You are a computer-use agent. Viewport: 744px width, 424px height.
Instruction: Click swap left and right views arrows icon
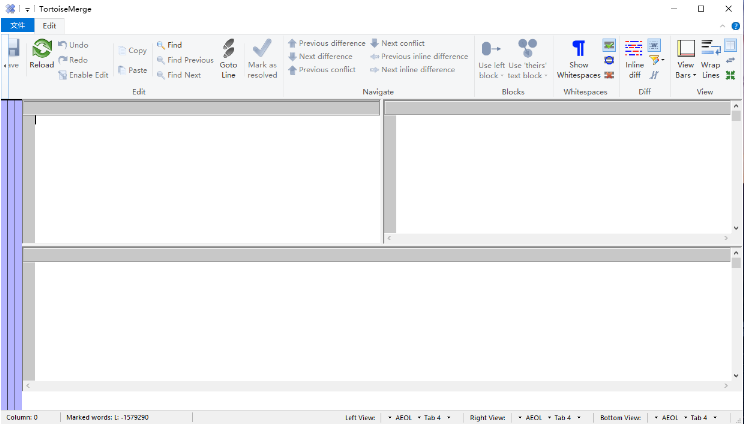coord(730,60)
